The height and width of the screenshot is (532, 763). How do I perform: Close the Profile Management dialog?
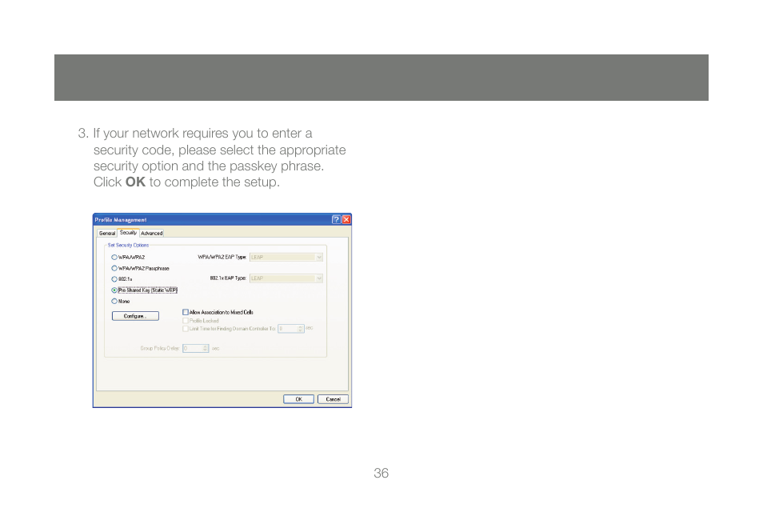click(346, 219)
